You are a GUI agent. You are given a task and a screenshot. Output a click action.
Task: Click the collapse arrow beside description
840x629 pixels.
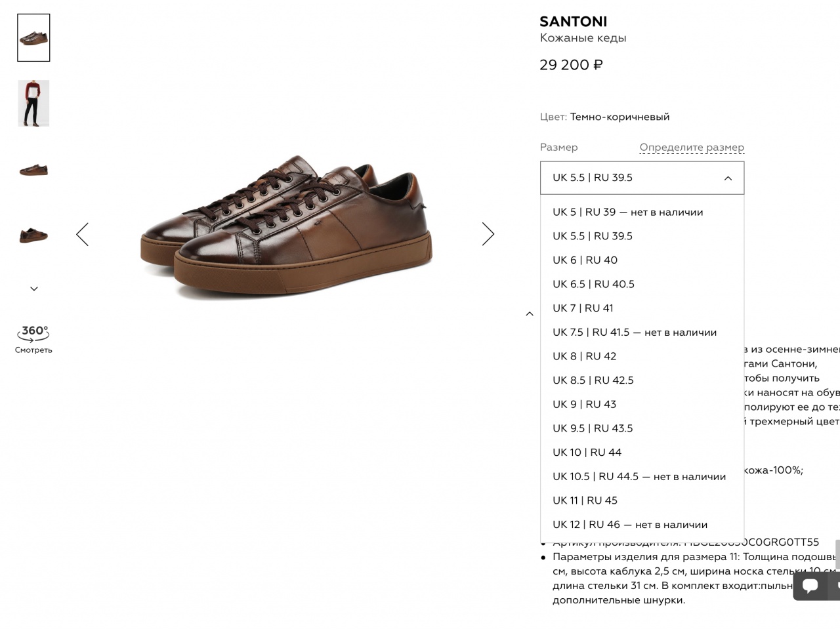530,314
